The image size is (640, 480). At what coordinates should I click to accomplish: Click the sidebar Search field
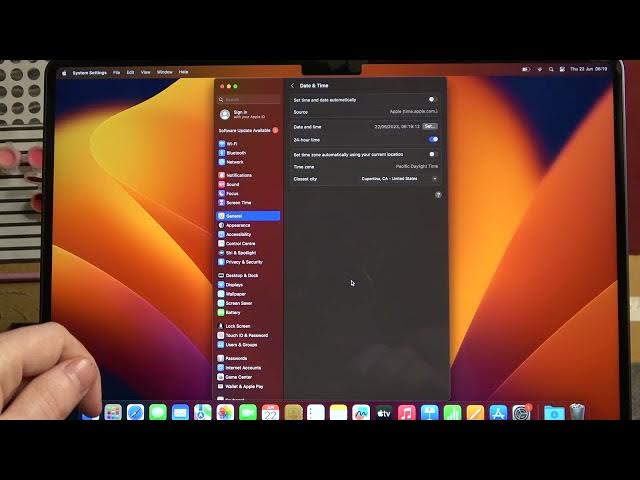pyautogui.click(x=249, y=100)
